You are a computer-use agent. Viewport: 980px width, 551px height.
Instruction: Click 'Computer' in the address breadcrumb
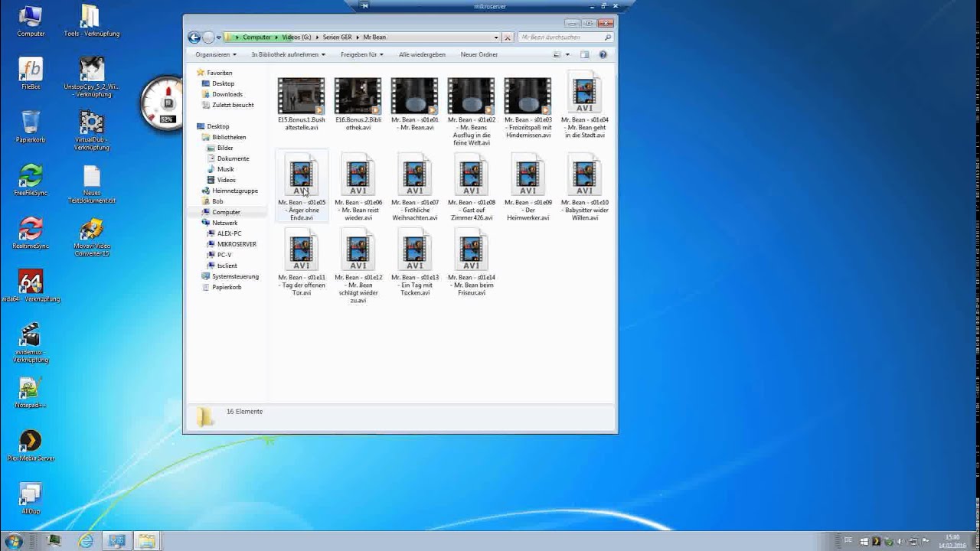[256, 37]
